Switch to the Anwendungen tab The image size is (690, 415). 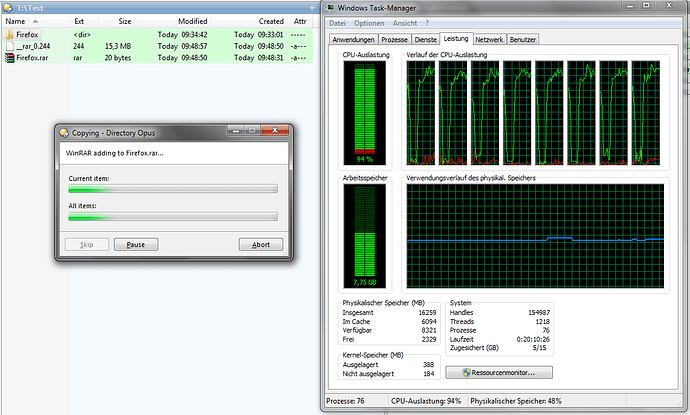point(353,40)
